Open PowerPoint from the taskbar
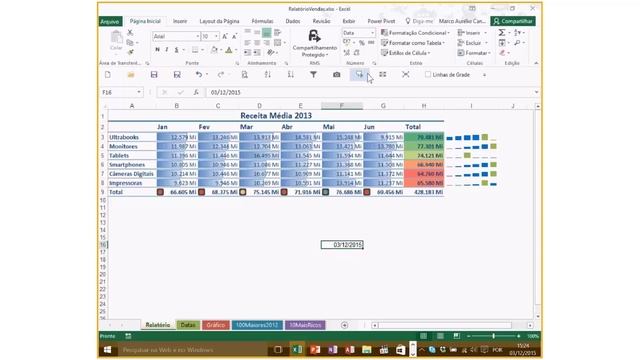 pyautogui.click(x=315, y=350)
